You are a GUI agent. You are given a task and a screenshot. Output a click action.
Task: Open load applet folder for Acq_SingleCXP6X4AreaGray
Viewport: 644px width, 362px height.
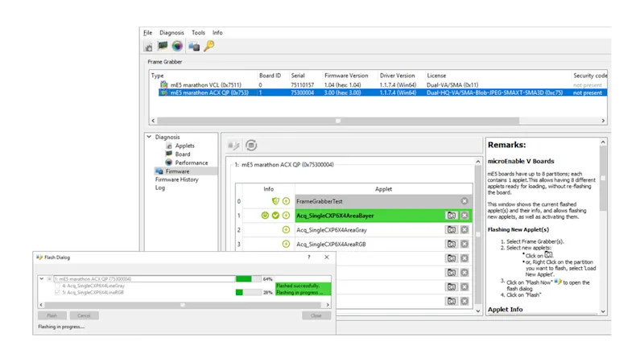click(452, 229)
